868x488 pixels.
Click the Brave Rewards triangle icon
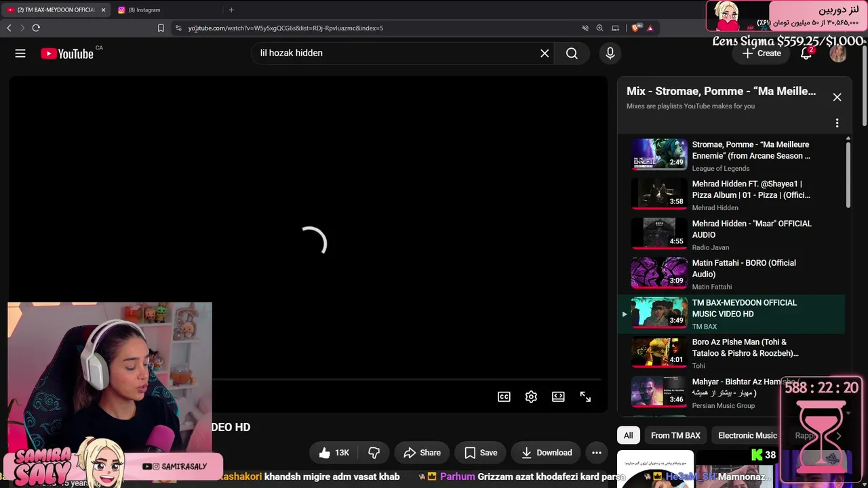(650, 28)
